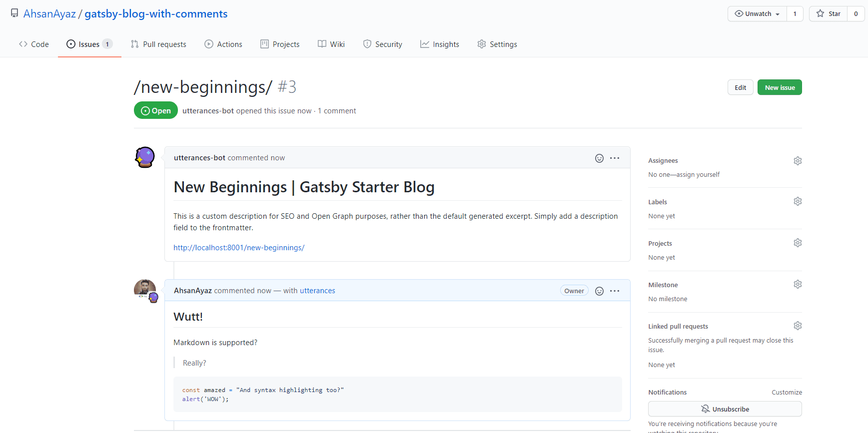Click the 'now' timestamp on utterances-bot comment
This screenshot has width=868, height=433.
pyautogui.click(x=278, y=158)
